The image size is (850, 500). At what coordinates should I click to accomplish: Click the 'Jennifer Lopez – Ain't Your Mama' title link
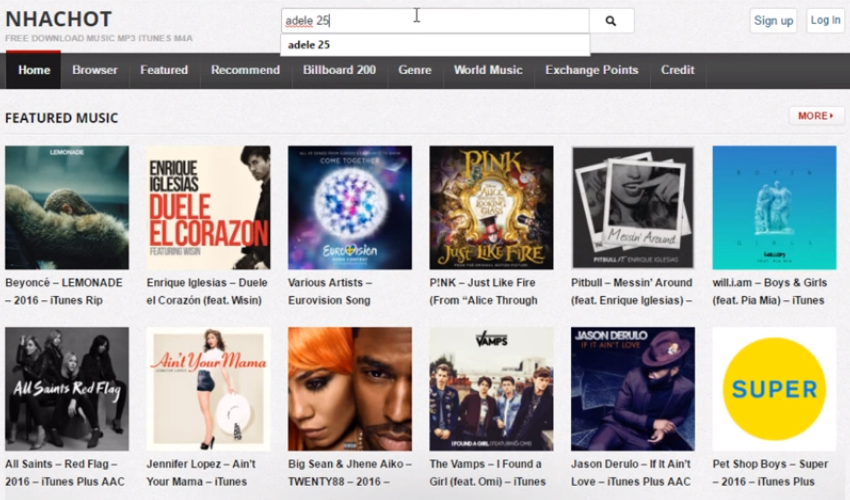201,472
